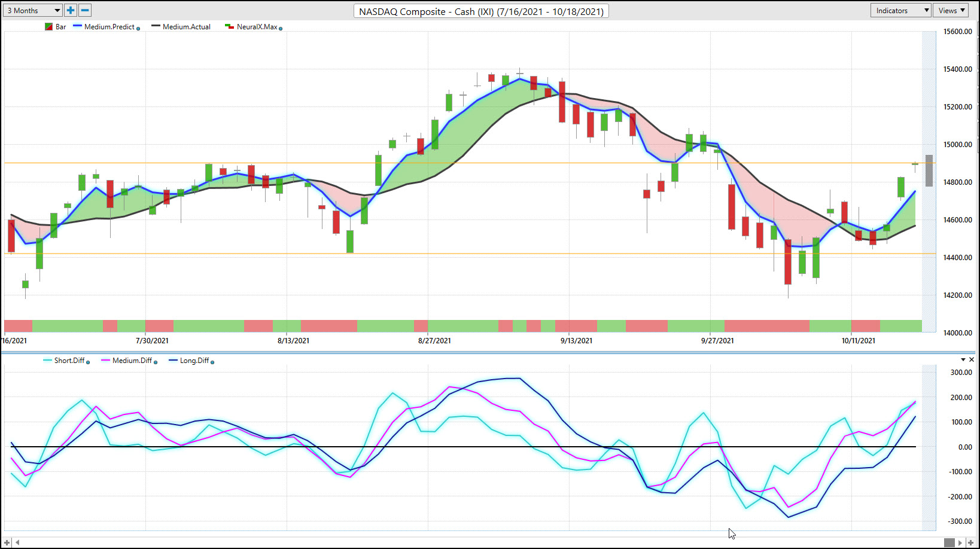
Task: Click the Long.Diff legend label
Action: click(194, 361)
